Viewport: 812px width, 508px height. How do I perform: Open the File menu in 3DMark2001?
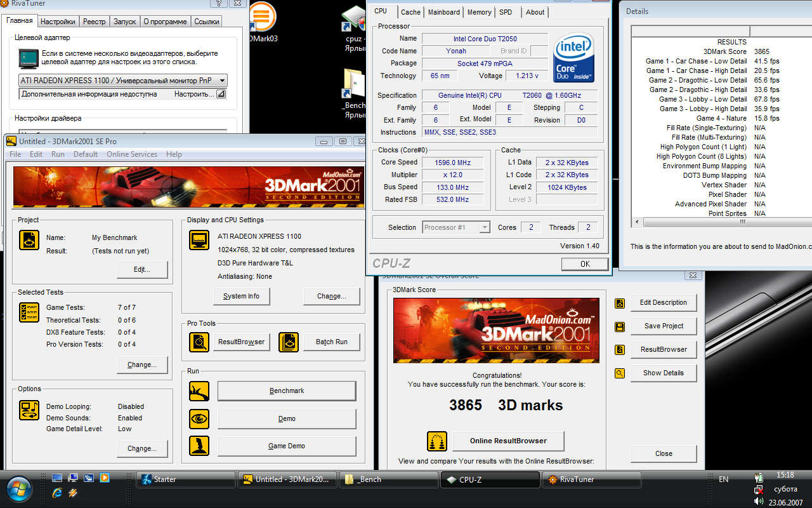(15, 154)
